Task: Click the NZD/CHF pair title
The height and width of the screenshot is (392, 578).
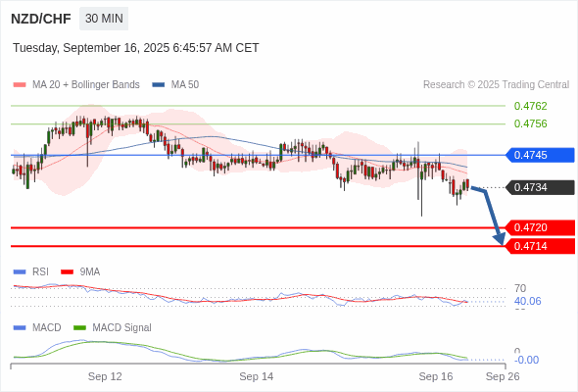Action: (41, 19)
